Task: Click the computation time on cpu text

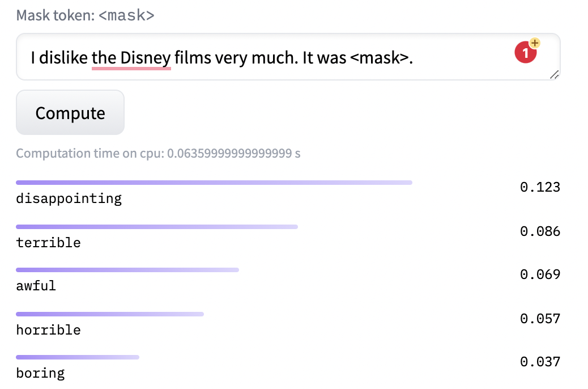Action: click(158, 154)
